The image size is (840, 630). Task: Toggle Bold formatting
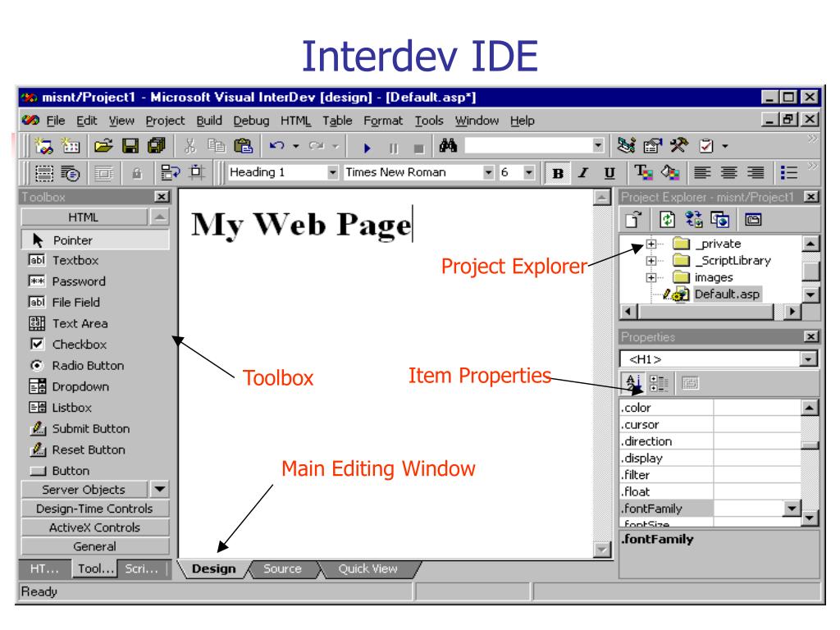pyautogui.click(x=557, y=173)
